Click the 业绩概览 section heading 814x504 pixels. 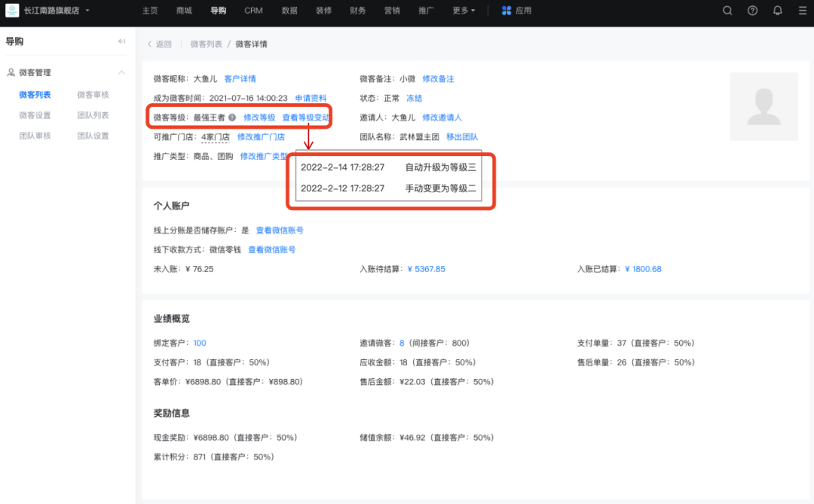pyautogui.click(x=171, y=319)
